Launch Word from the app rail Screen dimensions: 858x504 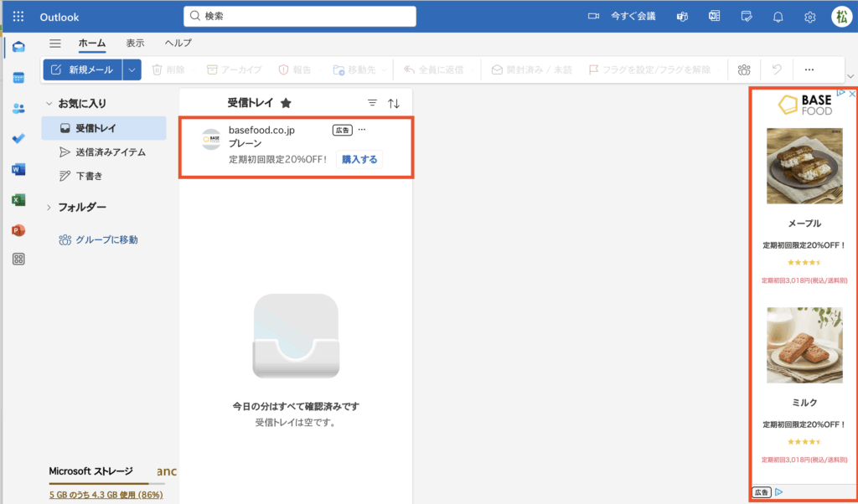[x=18, y=169]
